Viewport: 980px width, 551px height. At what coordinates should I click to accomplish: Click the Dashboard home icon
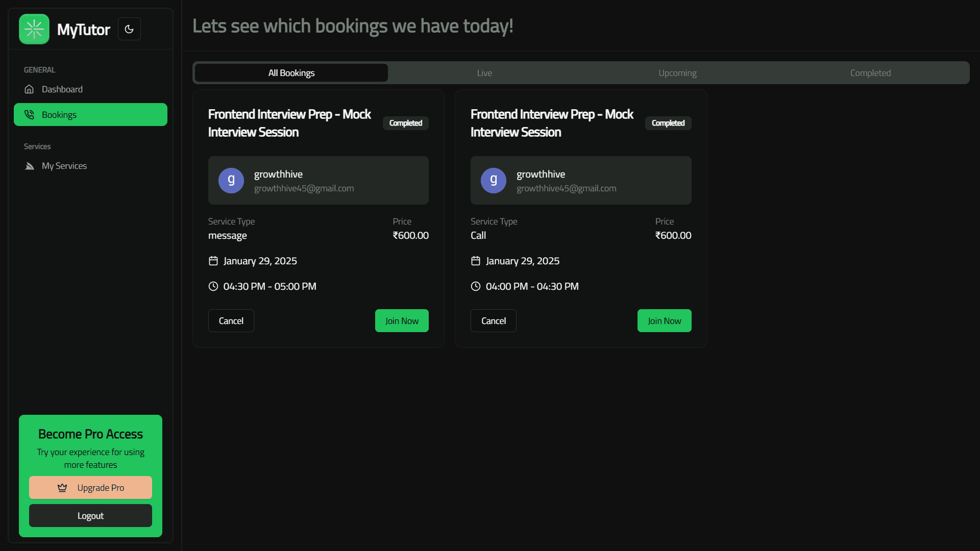tap(29, 89)
